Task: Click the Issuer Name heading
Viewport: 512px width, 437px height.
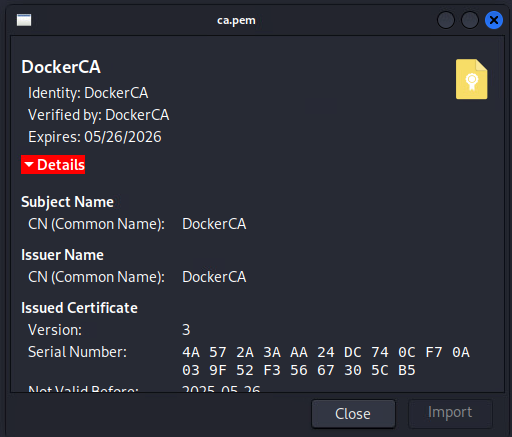Action: (x=62, y=255)
